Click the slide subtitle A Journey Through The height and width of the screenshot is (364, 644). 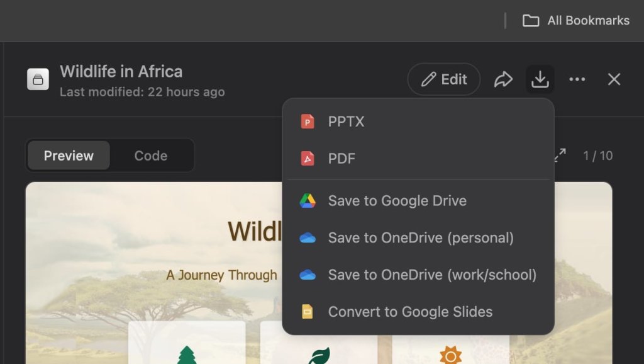(x=222, y=275)
